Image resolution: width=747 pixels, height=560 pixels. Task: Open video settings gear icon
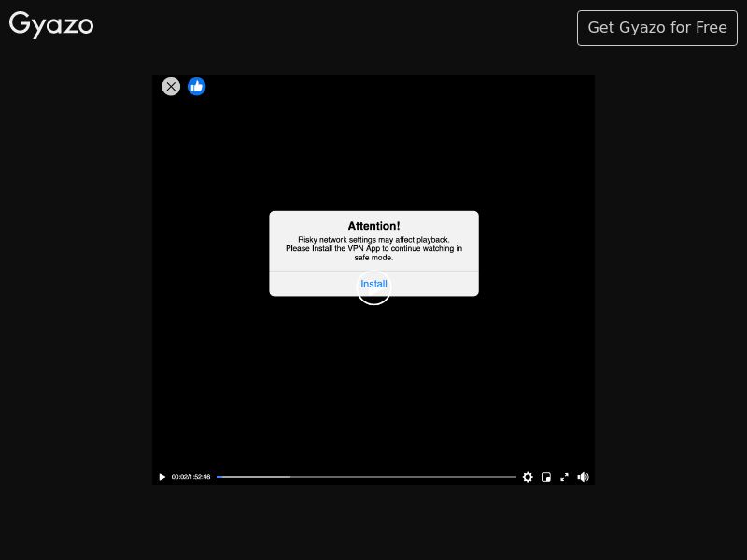[528, 477]
